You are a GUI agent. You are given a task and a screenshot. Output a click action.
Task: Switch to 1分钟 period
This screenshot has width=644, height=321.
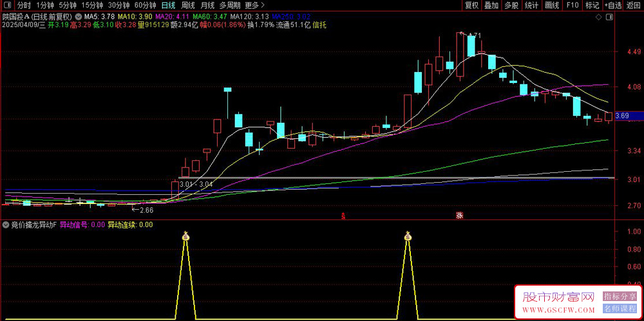[45, 5]
